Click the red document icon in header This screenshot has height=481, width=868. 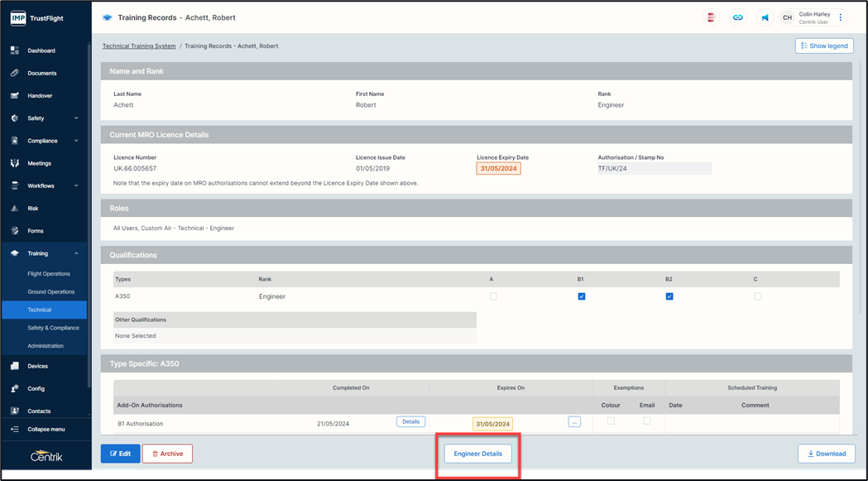(x=711, y=17)
